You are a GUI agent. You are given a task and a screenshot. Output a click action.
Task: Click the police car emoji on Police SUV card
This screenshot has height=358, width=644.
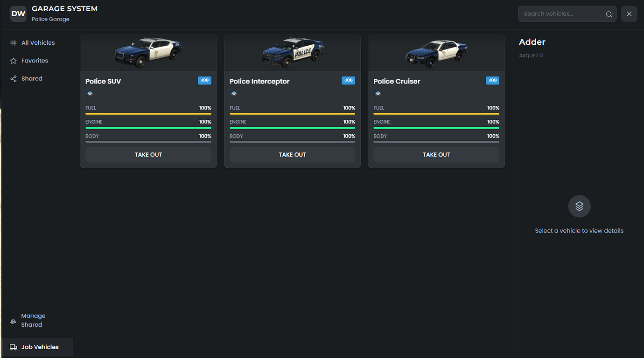(x=89, y=93)
